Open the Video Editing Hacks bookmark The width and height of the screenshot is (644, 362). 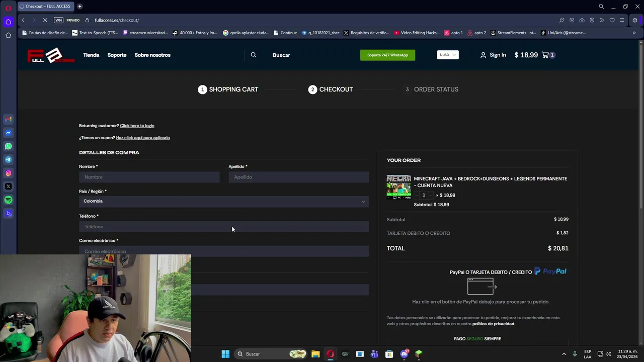417,33
